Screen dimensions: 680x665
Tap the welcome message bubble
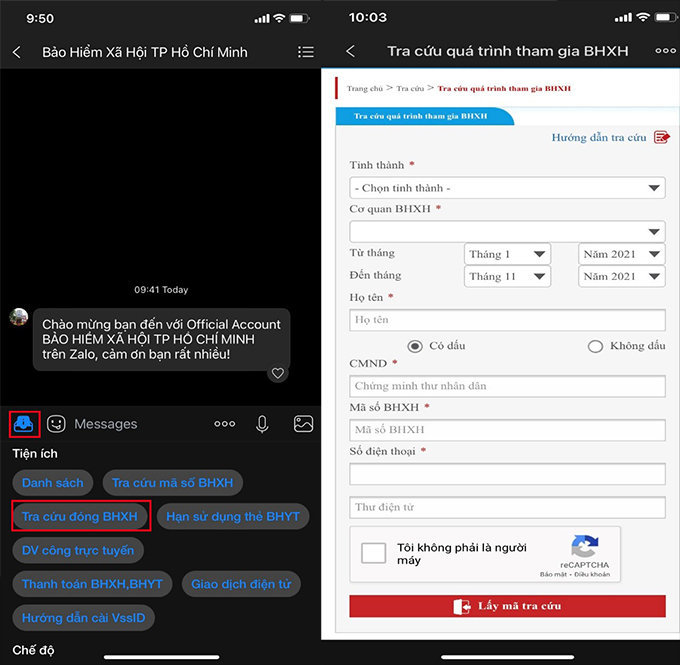tap(161, 340)
